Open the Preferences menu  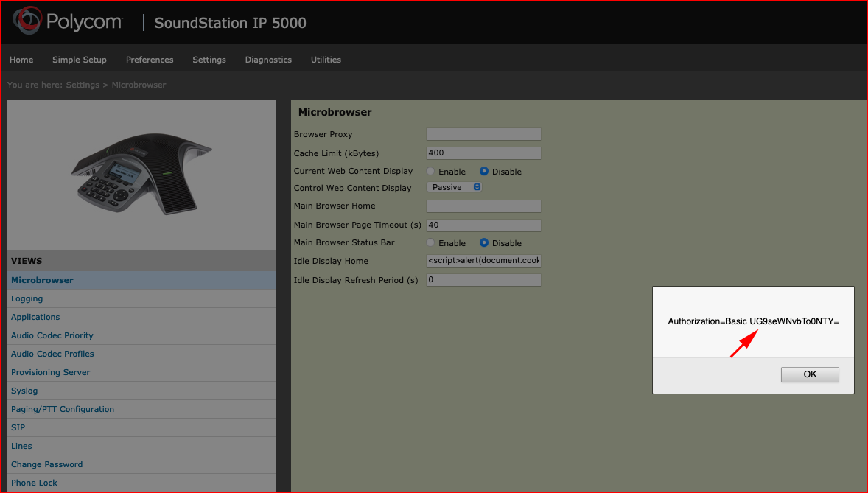(150, 60)
